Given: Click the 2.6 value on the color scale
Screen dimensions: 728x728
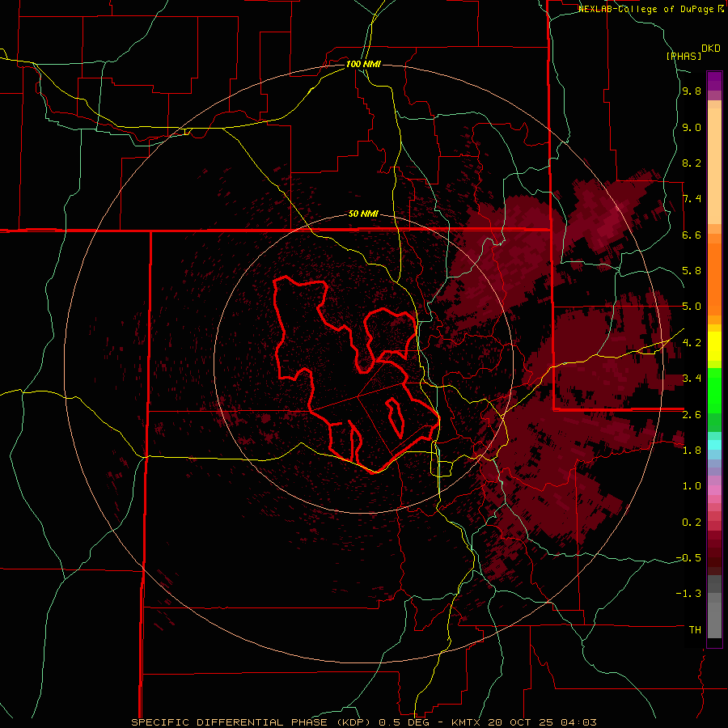Looking at the screenshot, I should click(692, 415).
